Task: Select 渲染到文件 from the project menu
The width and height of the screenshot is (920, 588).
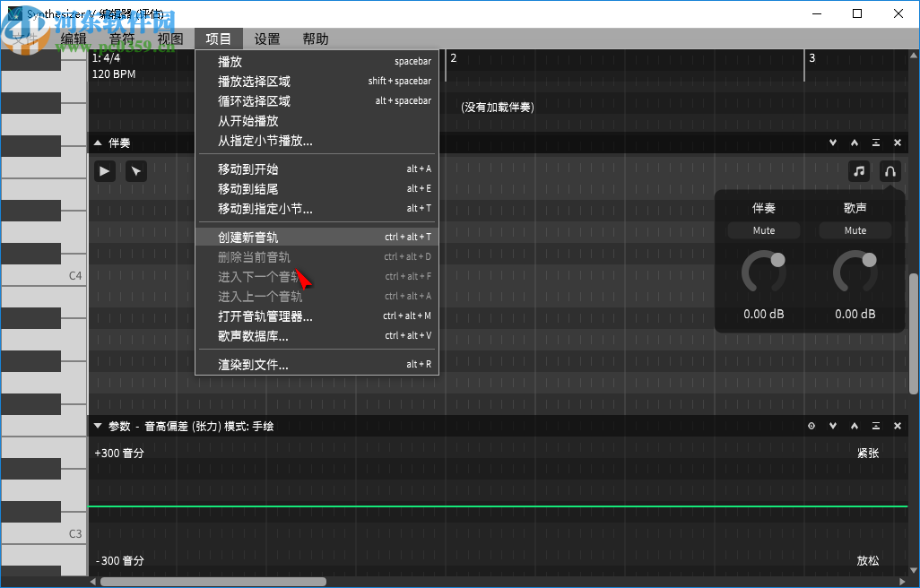Action: tap(251, 364)
